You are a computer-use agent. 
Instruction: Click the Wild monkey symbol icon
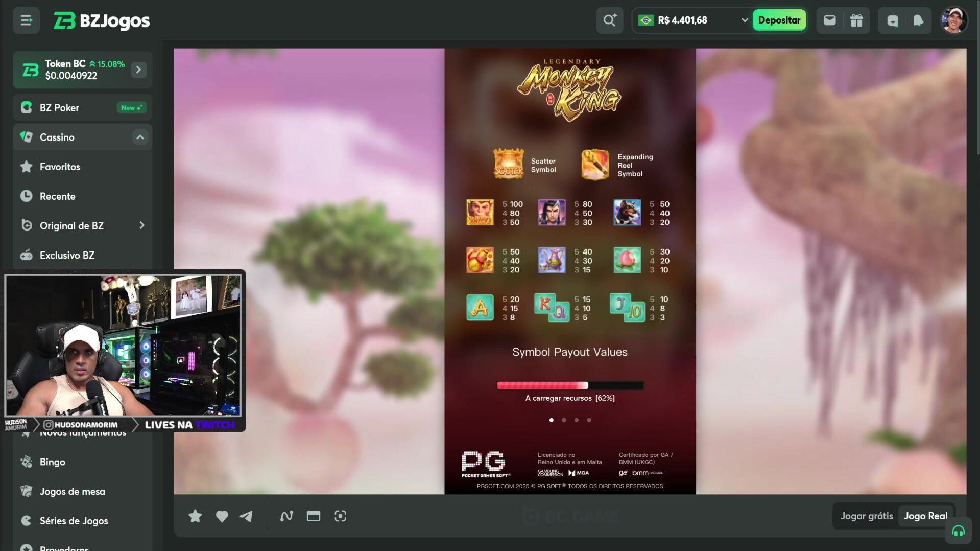pos(480,213)
